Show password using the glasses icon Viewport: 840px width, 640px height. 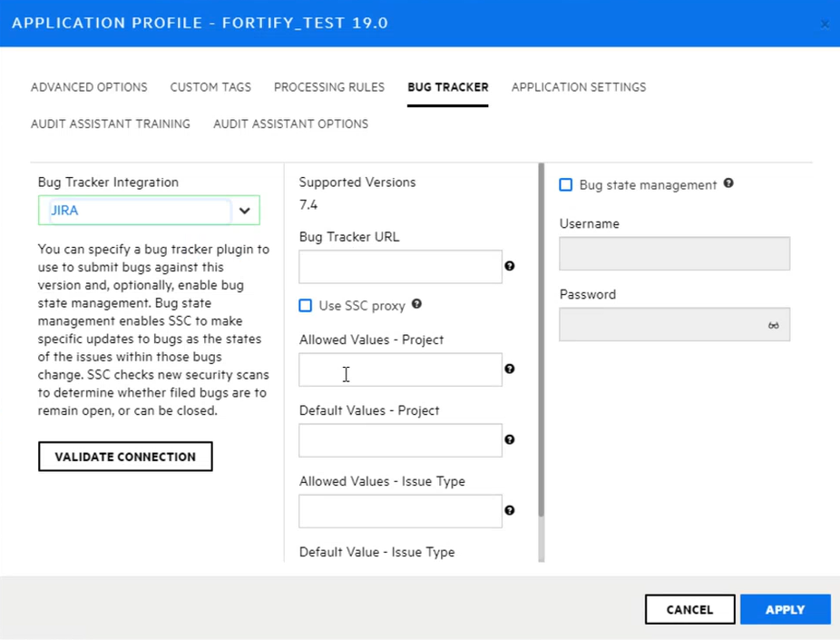click(773, 325)
